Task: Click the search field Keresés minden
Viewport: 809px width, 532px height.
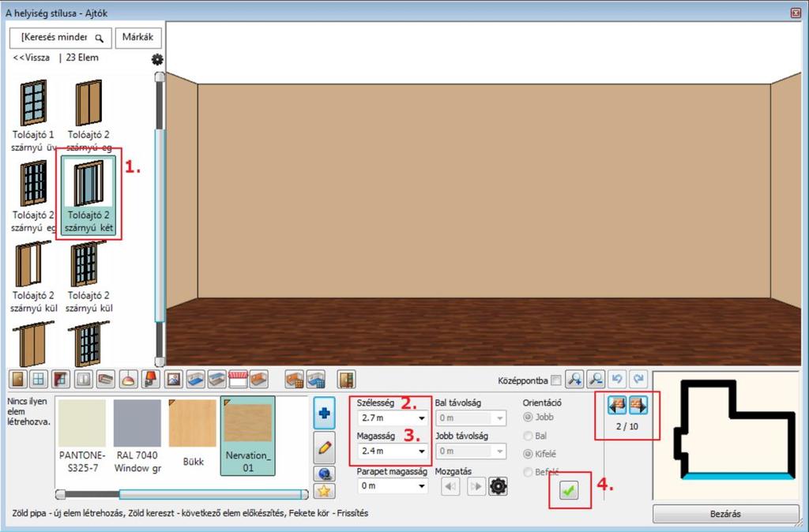Action: (x=60, y=38)
